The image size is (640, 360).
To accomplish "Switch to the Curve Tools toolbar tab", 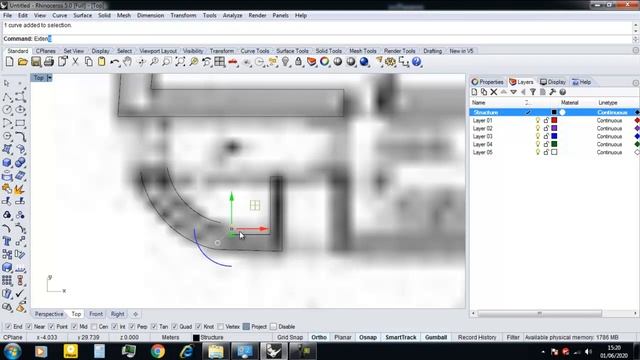I will coord(255,51).
